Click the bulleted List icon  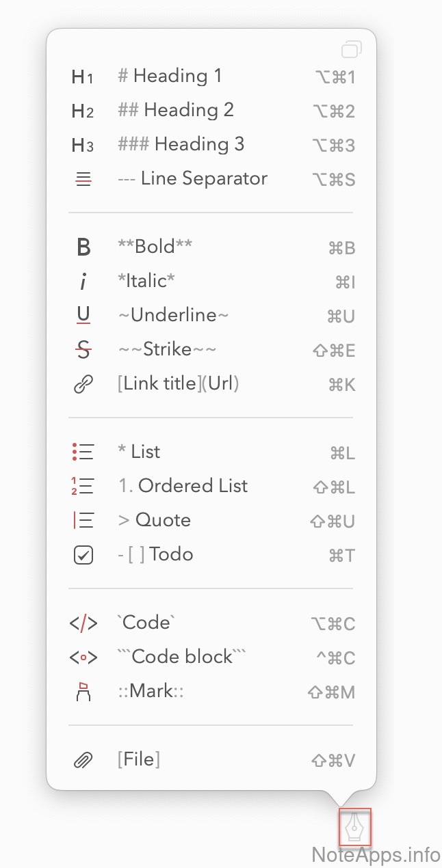[x=83, y=452]
